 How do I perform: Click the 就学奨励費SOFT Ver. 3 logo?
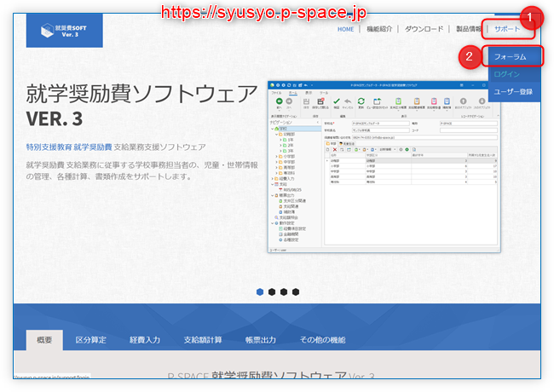pos(64,31)
